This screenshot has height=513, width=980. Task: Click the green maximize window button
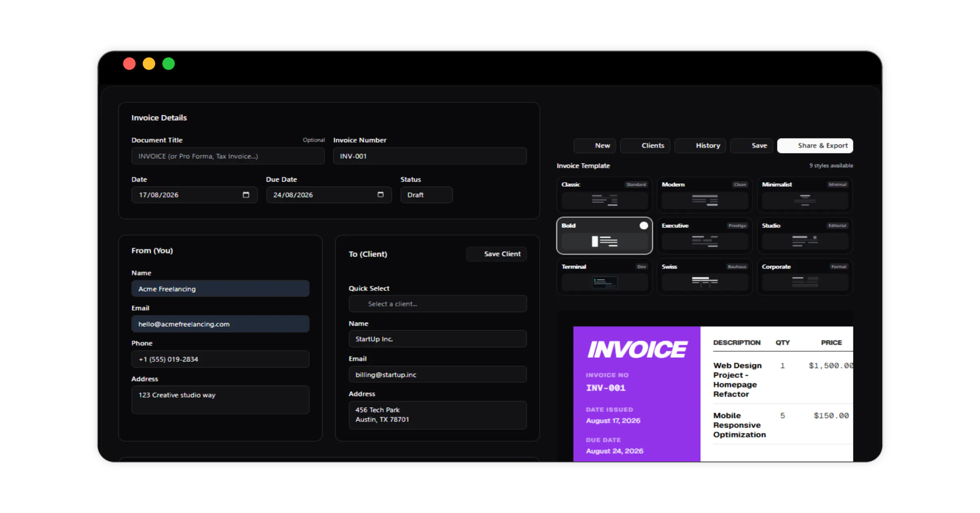click(169, 64)
